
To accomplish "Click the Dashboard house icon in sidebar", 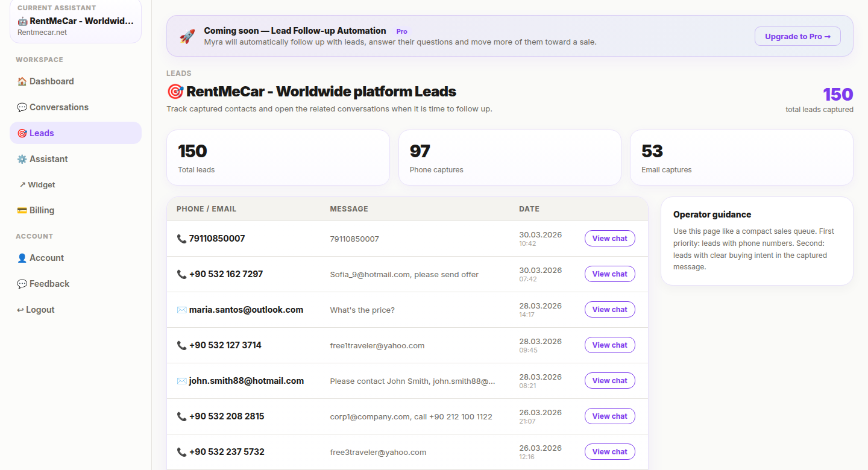I will click(x=22, y=81).
